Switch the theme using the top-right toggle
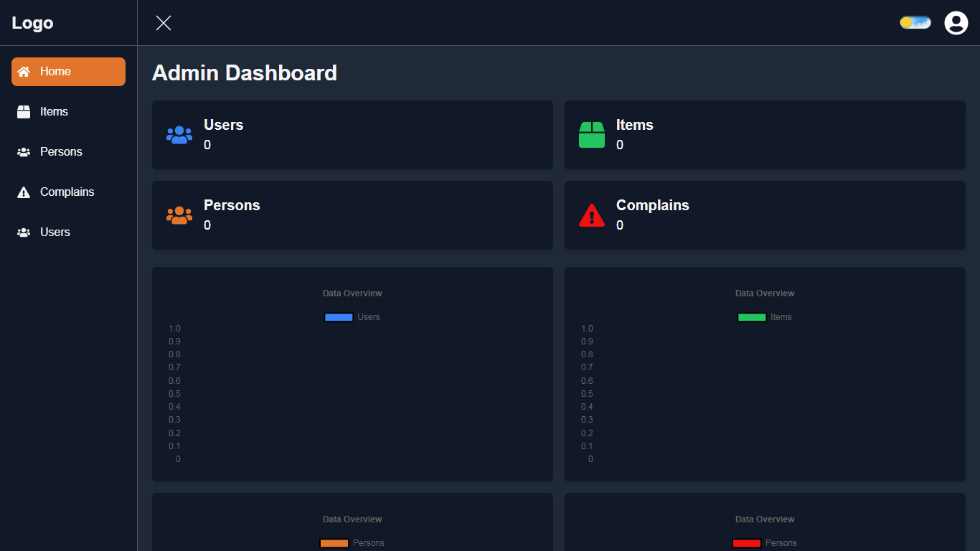 (915, 22)
